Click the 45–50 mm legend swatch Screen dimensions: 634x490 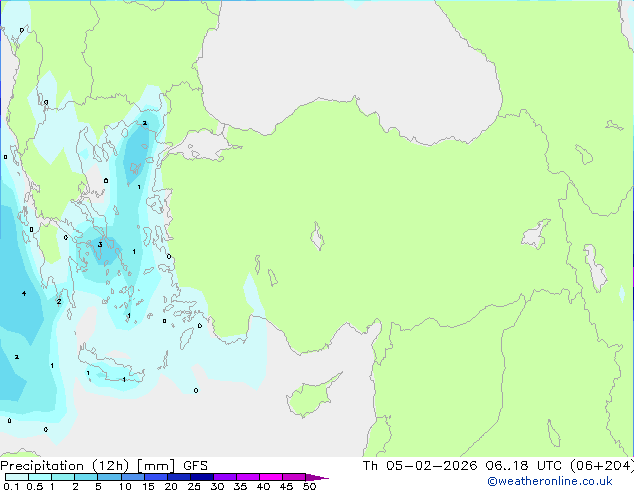tap(294, 477)
